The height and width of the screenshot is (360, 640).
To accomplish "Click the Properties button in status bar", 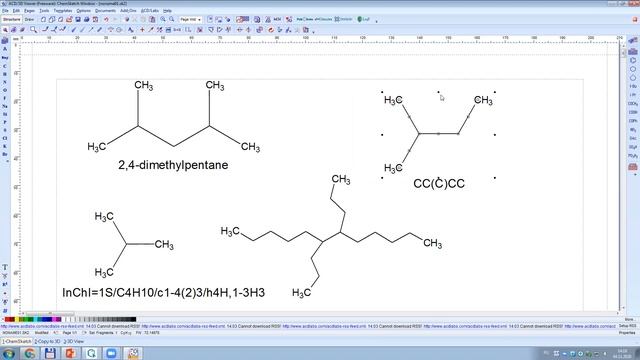I will pyautogui.click(x=627, y=333).
